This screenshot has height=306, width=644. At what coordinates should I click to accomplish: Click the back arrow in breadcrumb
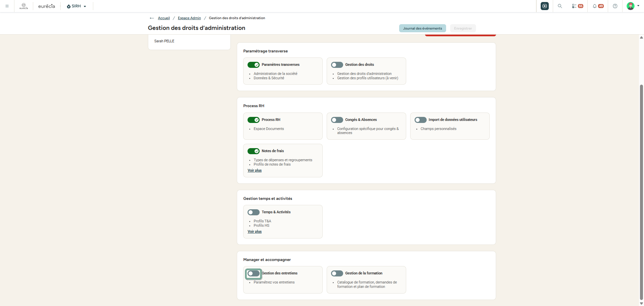152,18
